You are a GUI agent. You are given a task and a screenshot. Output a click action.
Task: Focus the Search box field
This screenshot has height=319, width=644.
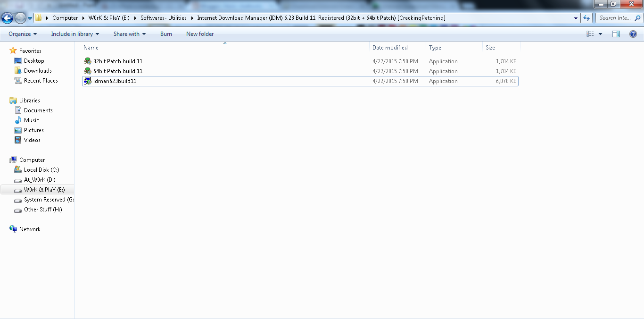(618, 18)
